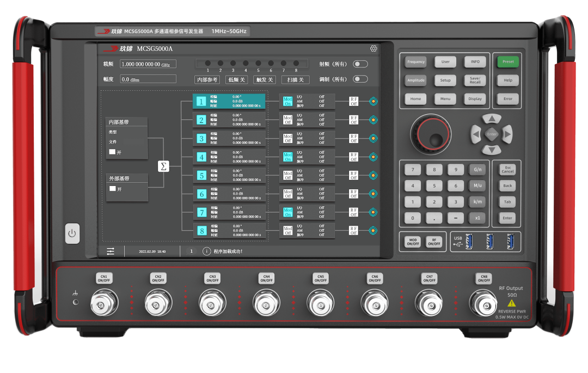Open the 内部参考 reference selector
This screenshot has width=588, height=373.
207,80
